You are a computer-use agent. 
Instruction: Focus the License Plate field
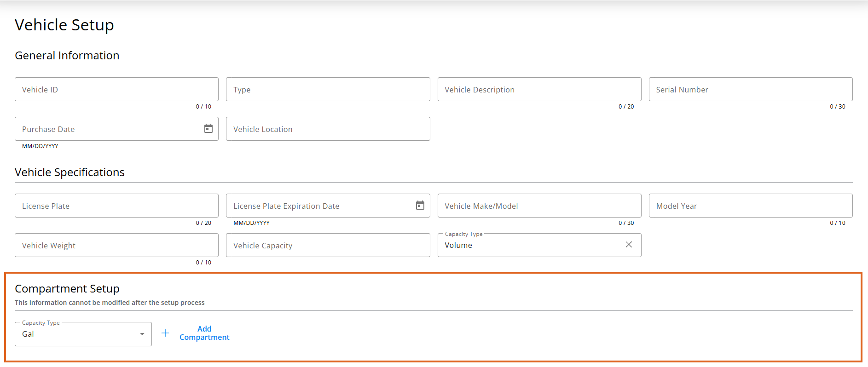pyautogui.click(x=116, y=206)
